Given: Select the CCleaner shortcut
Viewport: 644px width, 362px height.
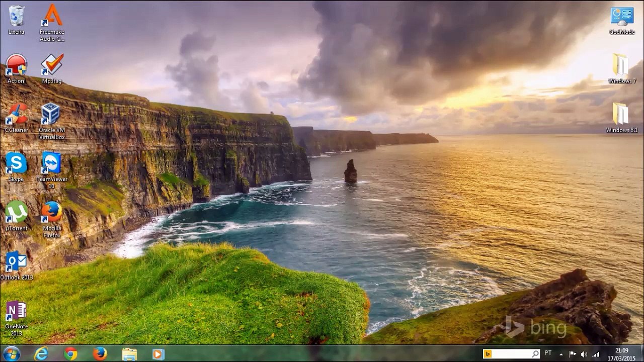Looking at the screenshot, I should coord(16,118).
